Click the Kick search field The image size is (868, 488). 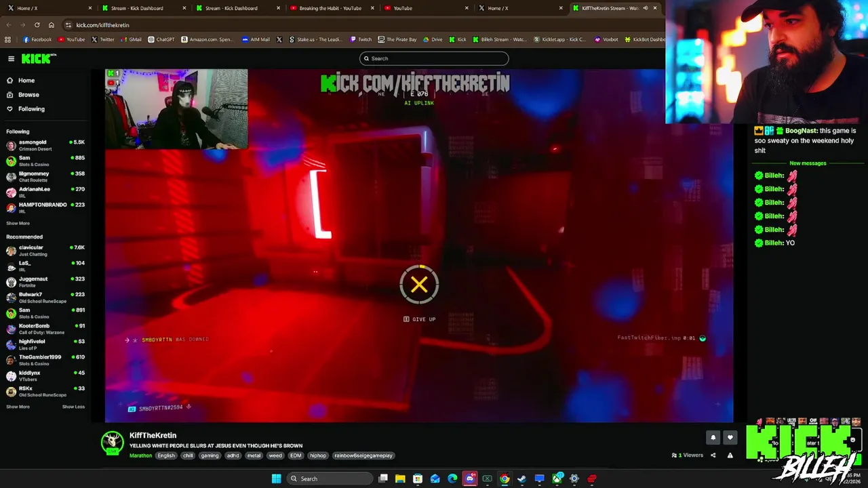(x=434, y=58)
